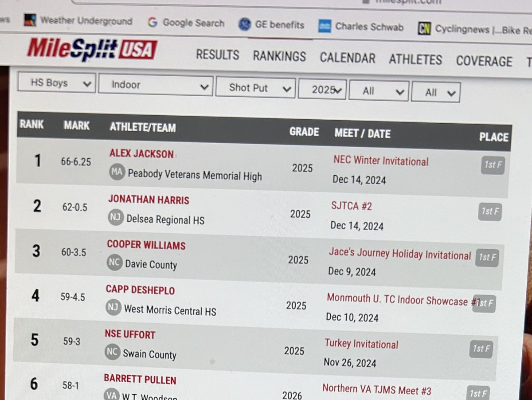Click the Dec 9, 2024 date
This screenshot has width=532, height=400.
(352, 271)
